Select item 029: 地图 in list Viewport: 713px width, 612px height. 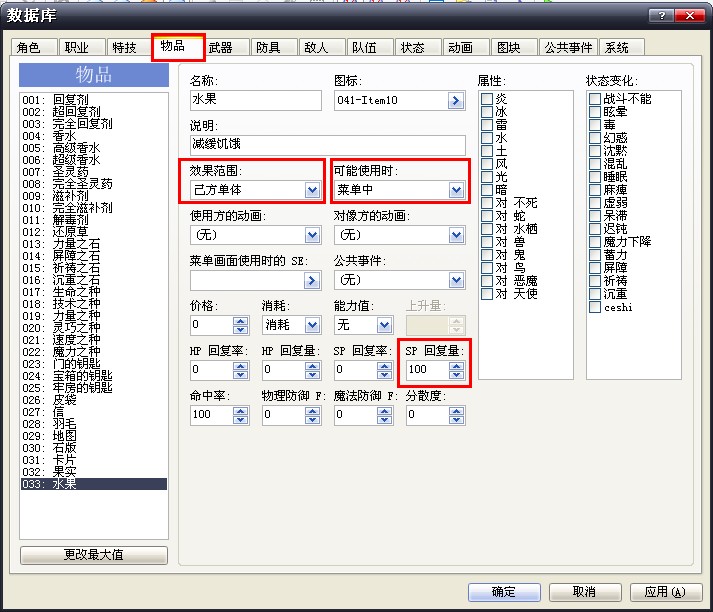pos(94,436)
